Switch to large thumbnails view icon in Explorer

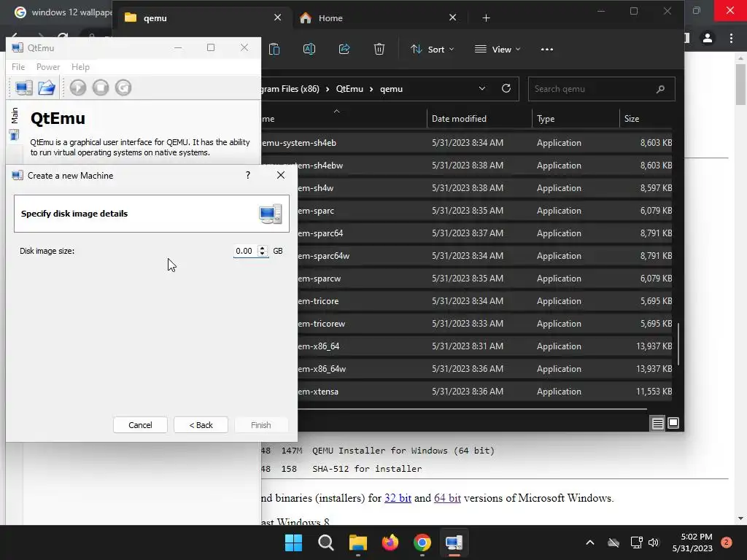pos(673,423)
